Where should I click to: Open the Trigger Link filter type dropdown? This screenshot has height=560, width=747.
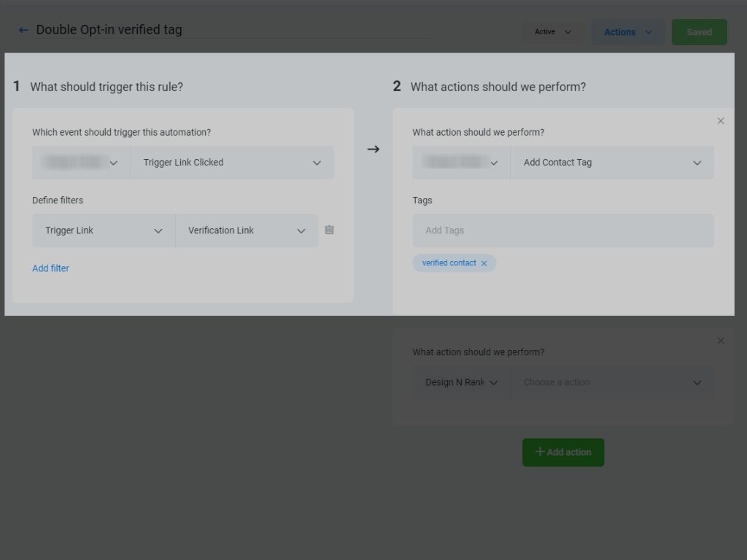104,230
